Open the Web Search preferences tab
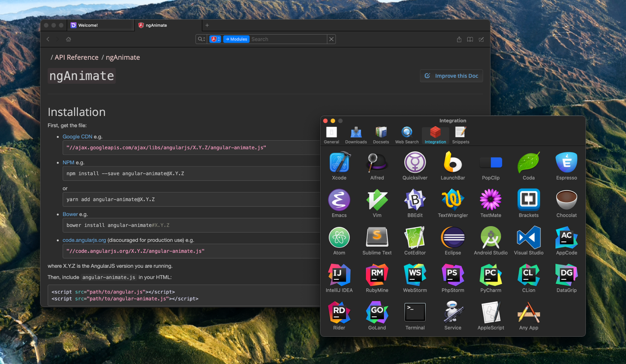 [x=407, y=135]
